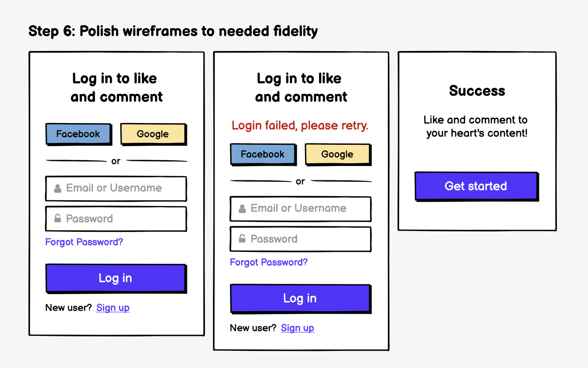Screen dimensions: 588x368
Task: Click the Email or Username field, first screen
Action: click(116, 188)
